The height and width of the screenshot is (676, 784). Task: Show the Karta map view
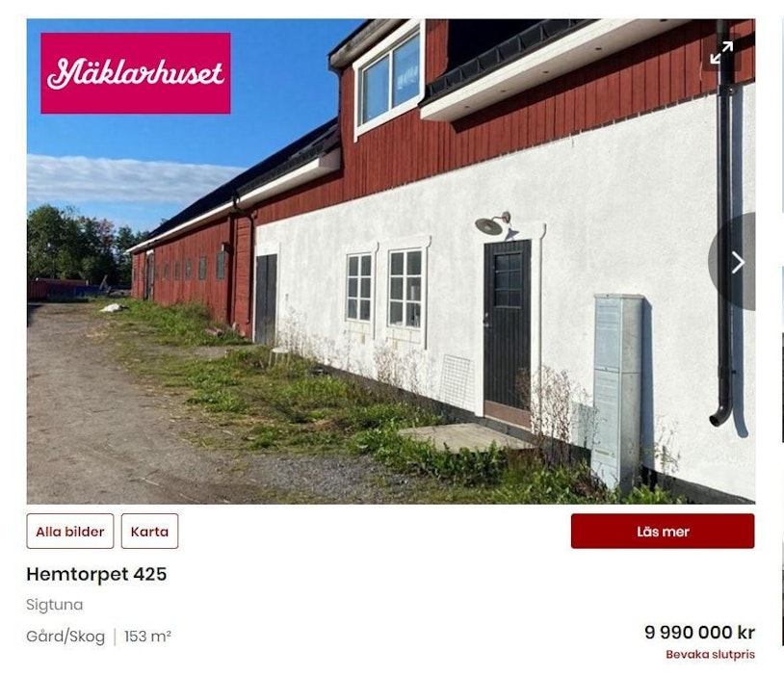pos(149,531)
